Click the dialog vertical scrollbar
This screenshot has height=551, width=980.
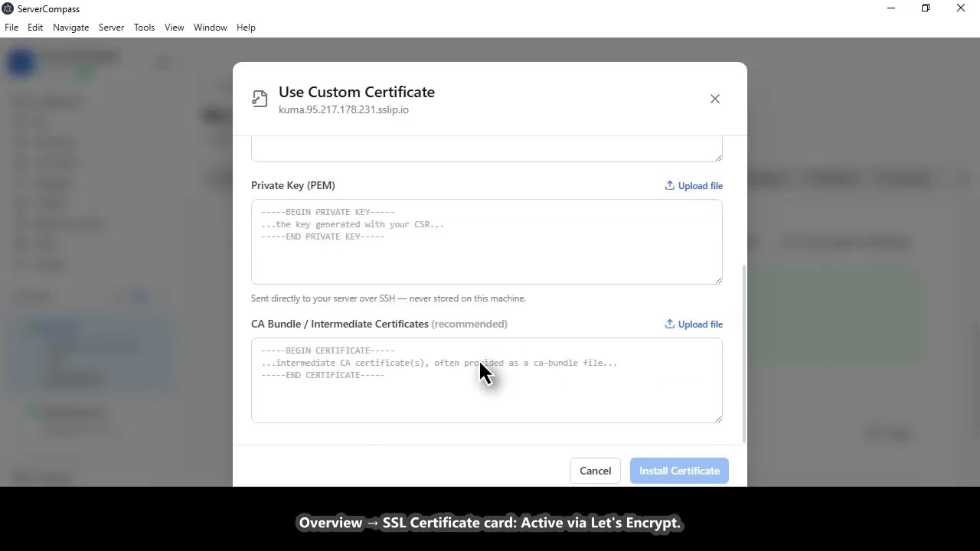click(744, 354)
